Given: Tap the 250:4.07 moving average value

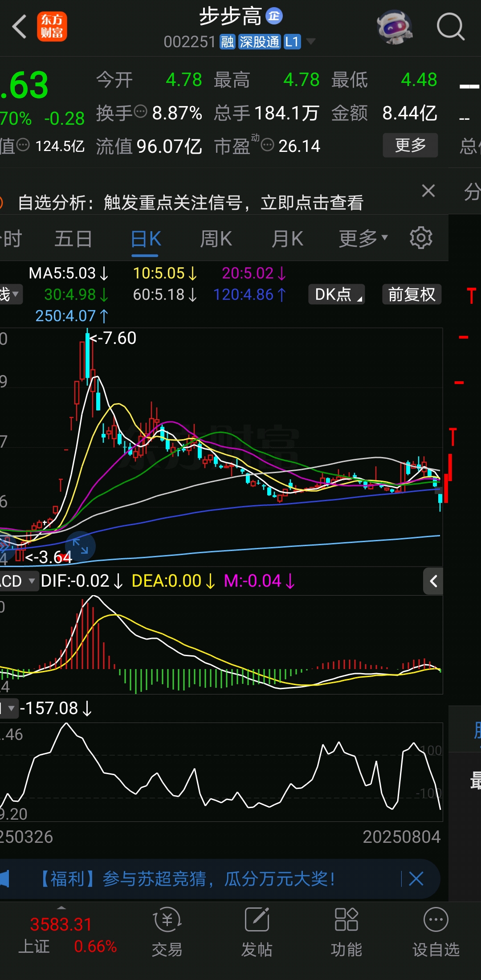Looking at the screenshot, I should tap(72, 316).
